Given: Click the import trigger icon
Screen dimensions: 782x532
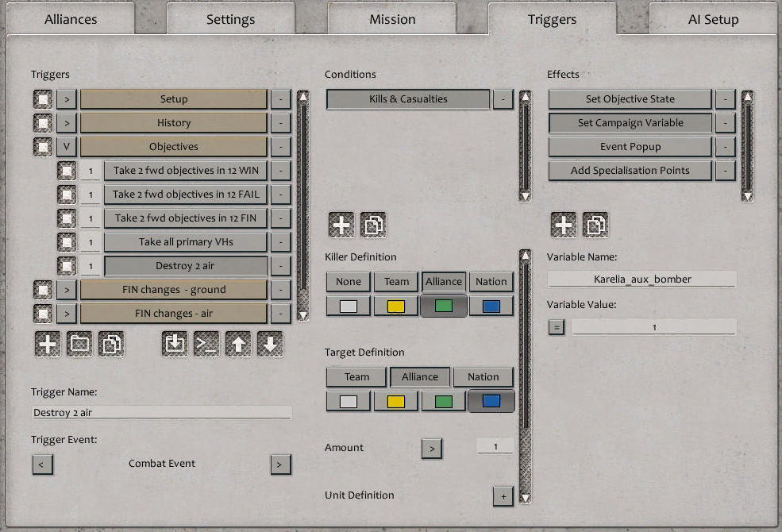Looking at the screenshot, I should coord(175,344).
